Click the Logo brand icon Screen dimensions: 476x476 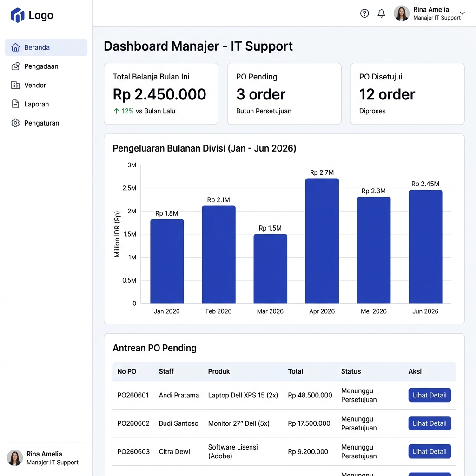(x=17, y=15)
